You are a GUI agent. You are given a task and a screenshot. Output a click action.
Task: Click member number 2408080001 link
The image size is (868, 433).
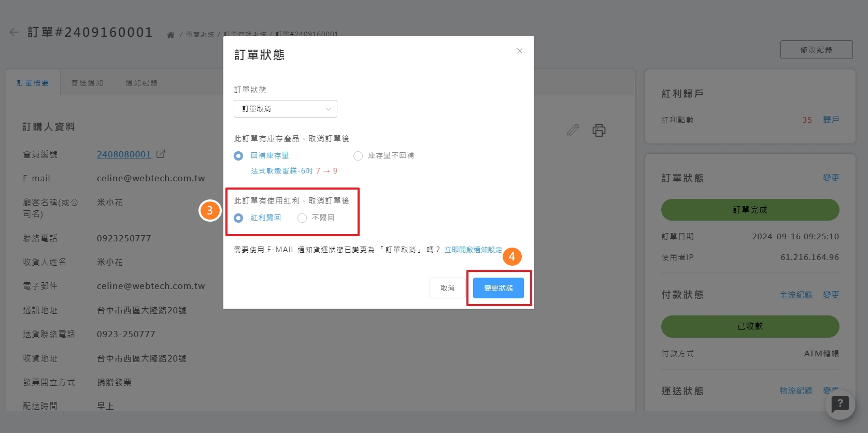[124, 154]
